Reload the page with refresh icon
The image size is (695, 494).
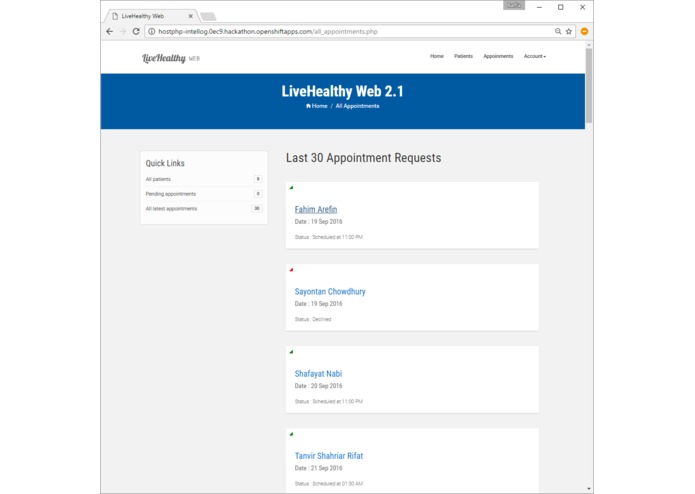(136, 31)
